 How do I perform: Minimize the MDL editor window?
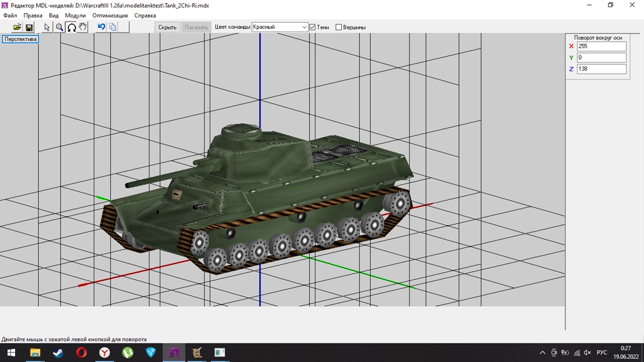(x=589, y=5)
